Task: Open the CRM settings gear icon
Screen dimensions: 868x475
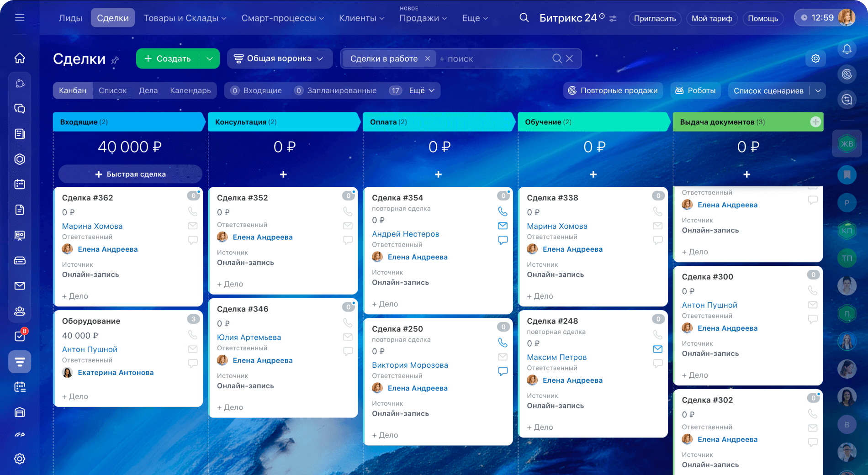Action: tap(815, 58)
